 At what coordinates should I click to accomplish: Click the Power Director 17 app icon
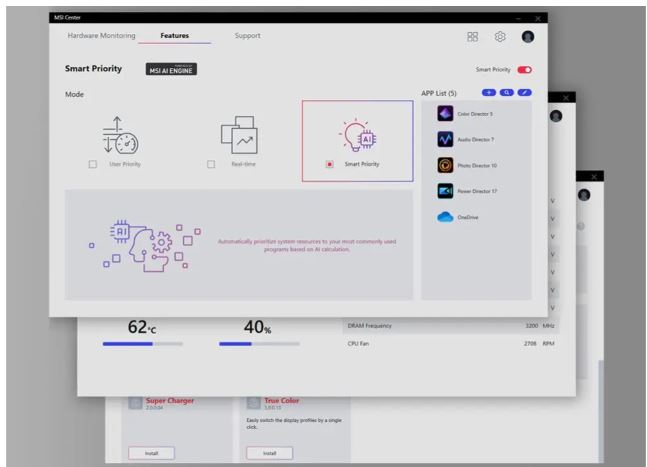(x=445, y=191)
